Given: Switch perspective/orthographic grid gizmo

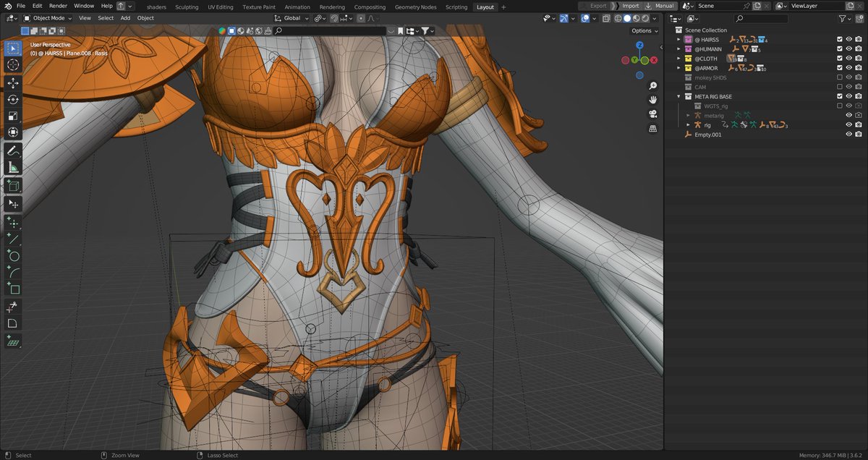Looking at the screenshot, I should [x=652, y=128].
